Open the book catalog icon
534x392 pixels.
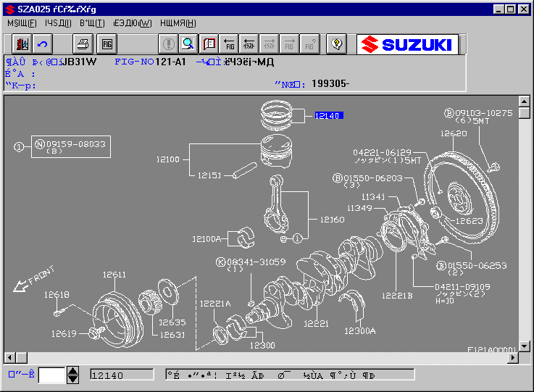point(209,44)
